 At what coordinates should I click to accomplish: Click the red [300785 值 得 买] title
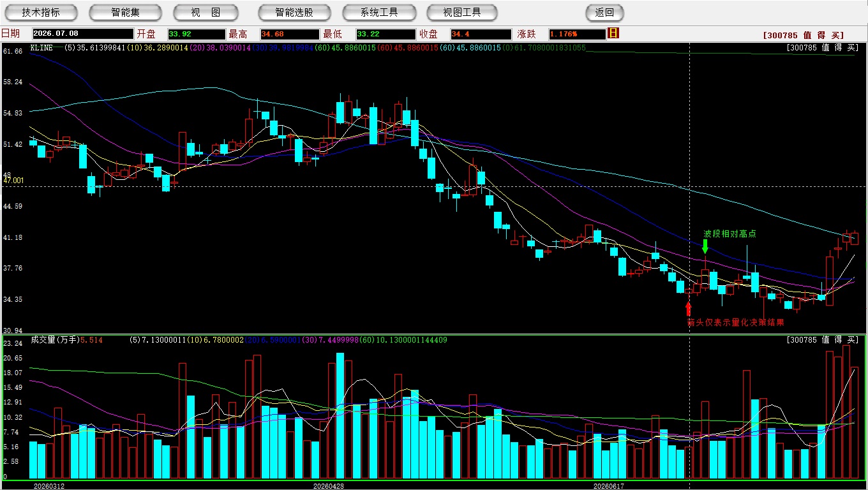(804, 35)
